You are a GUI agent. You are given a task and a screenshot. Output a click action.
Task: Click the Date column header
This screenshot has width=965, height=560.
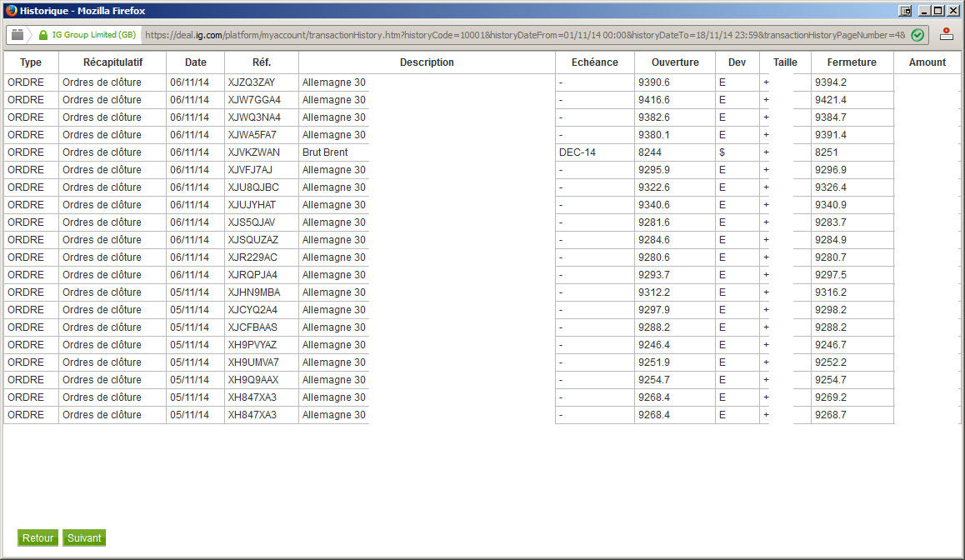196,62
